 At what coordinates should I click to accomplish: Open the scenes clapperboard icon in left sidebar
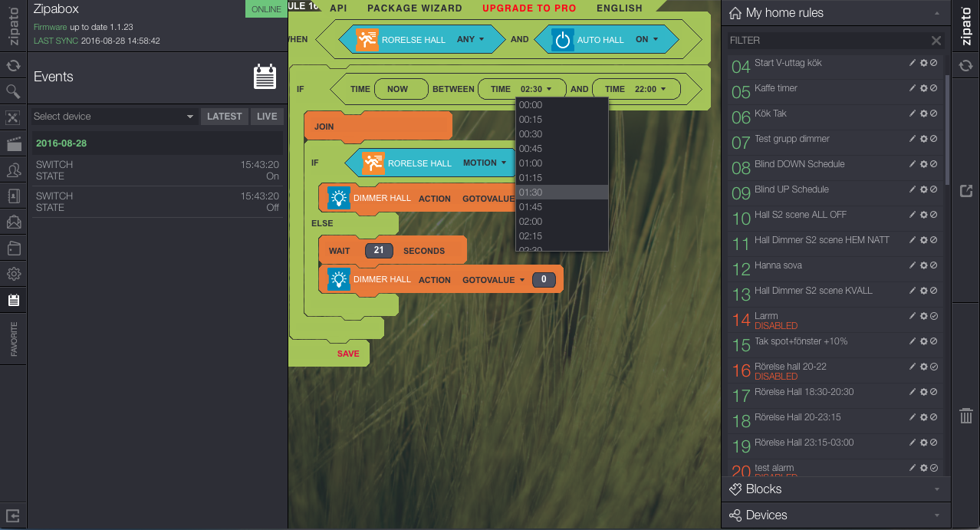pos(13,144)
